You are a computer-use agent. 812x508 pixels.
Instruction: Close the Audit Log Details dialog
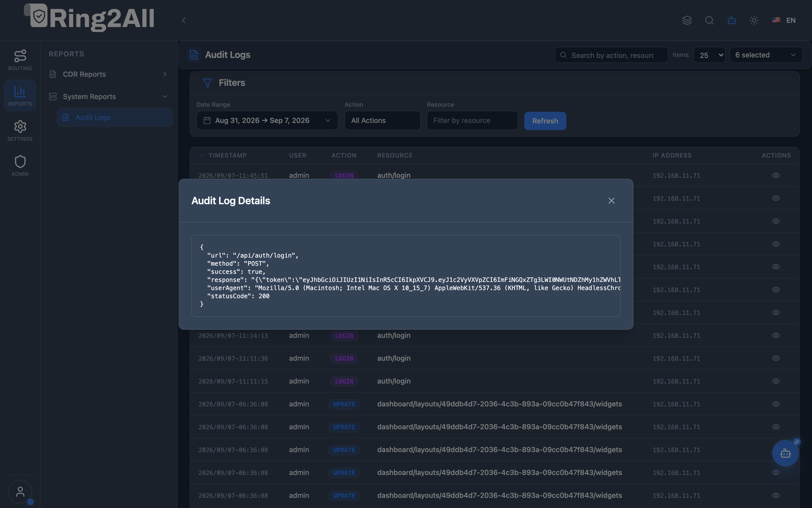coord(611,201)
